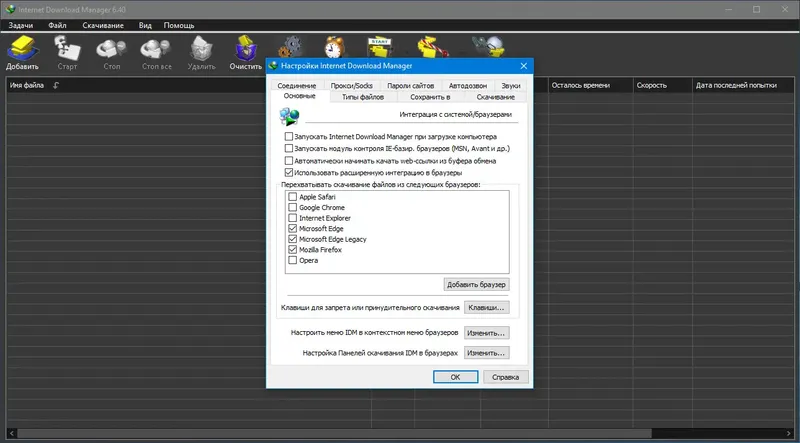Click the IDM logo in settings dialog title
Image resolution: width=800 pixels, height=443 pixels.
(x=273, y=66)
